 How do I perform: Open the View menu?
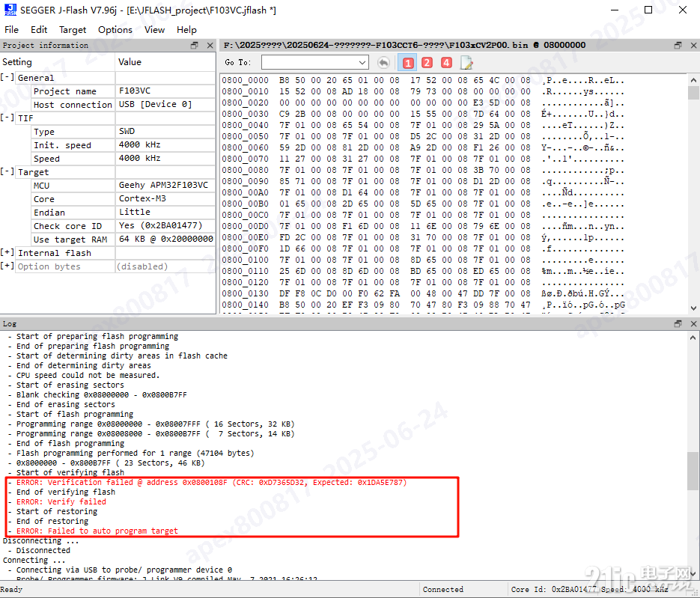[x=154, y=30]
